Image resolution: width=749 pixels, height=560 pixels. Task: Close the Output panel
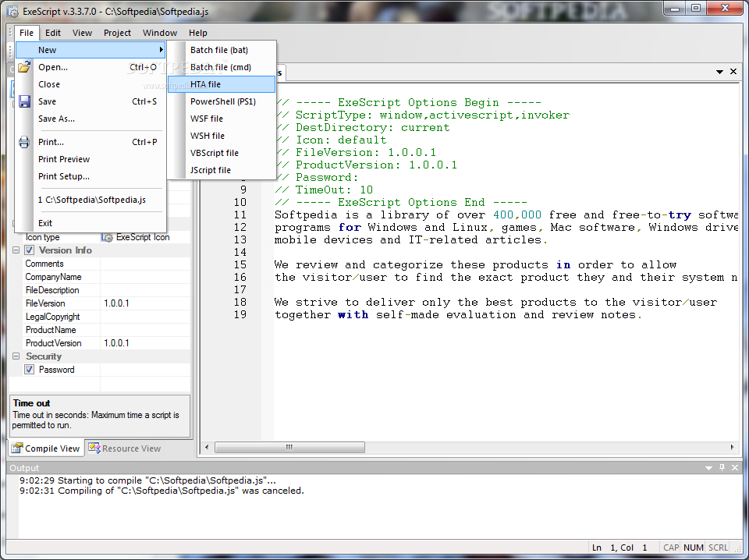(735, 467)
